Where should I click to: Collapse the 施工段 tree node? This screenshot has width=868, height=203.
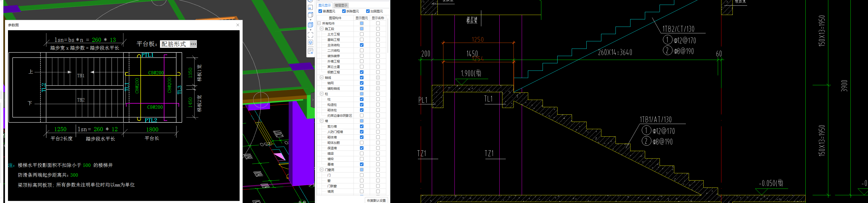322,29
